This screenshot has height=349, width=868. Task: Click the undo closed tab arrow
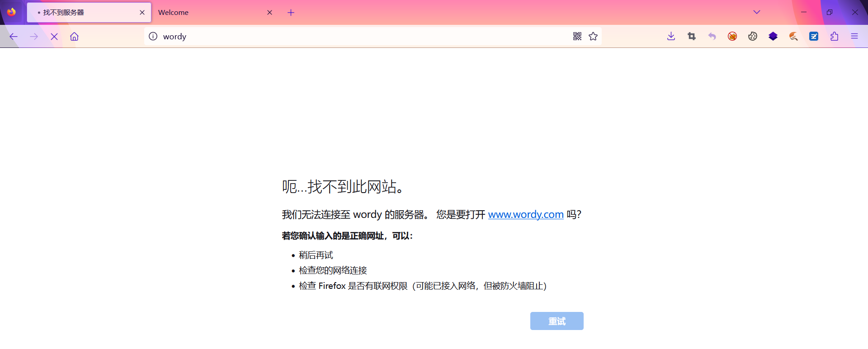coord(712,36)
